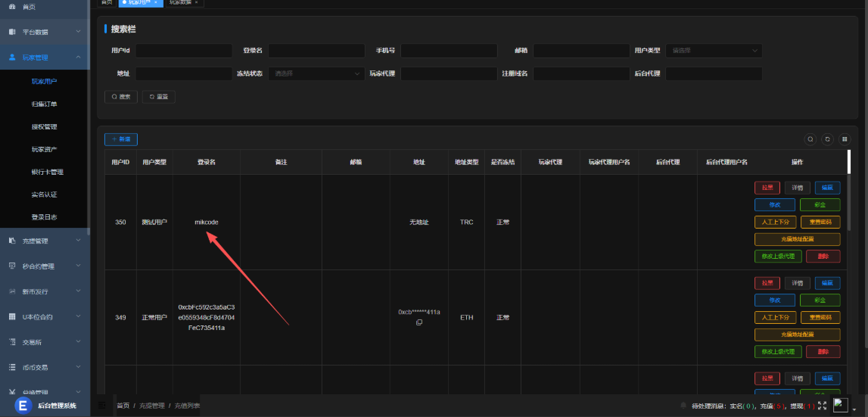868x417 pixels.
Task: Copy the 0xcb******411a address via copy icon
Action: 419,322
